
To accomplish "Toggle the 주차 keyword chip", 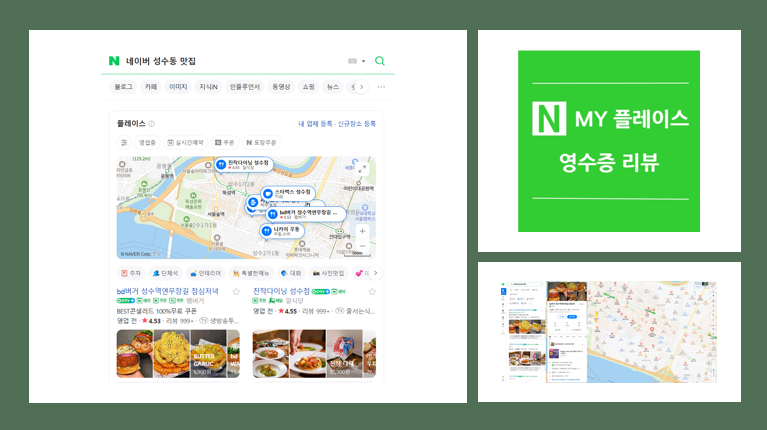I will [131, 273].
